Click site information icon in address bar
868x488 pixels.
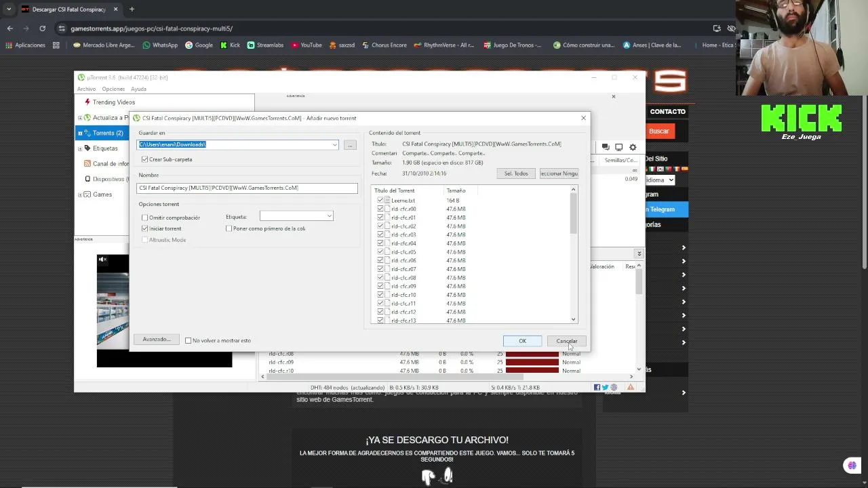pyautogui.click(x=62, y=28)
